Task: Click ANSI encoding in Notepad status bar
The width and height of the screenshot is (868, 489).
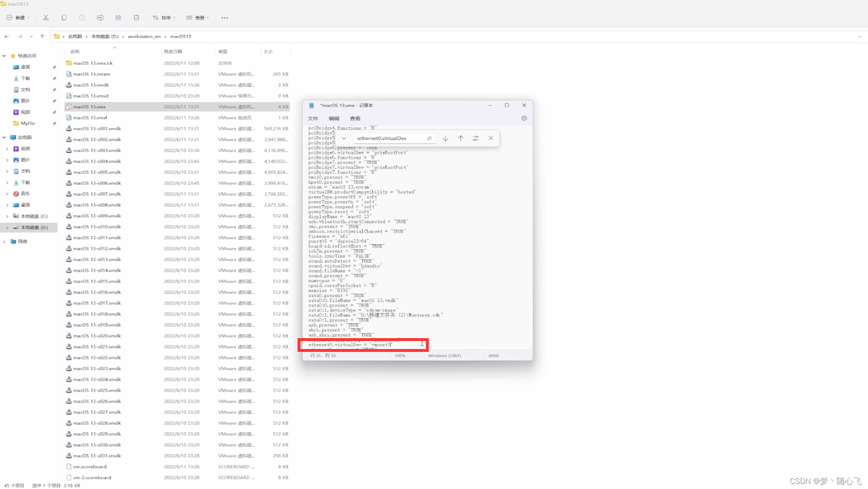Action: 493,356
